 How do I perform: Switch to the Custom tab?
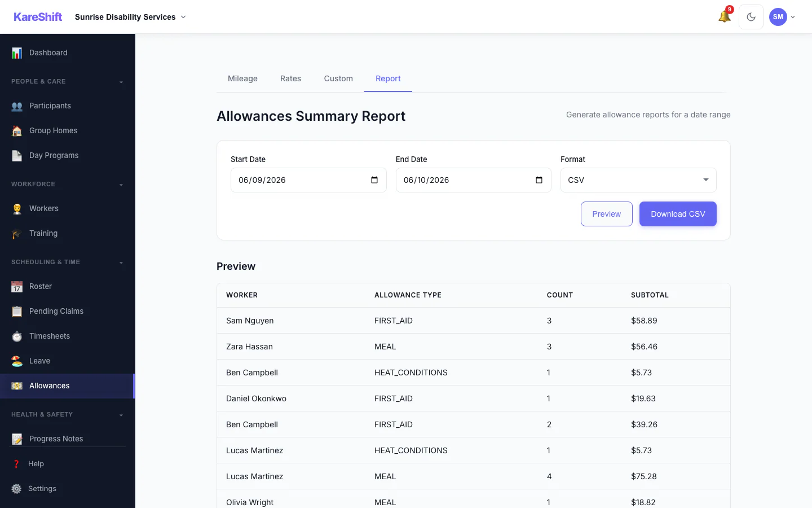point(338,78)
